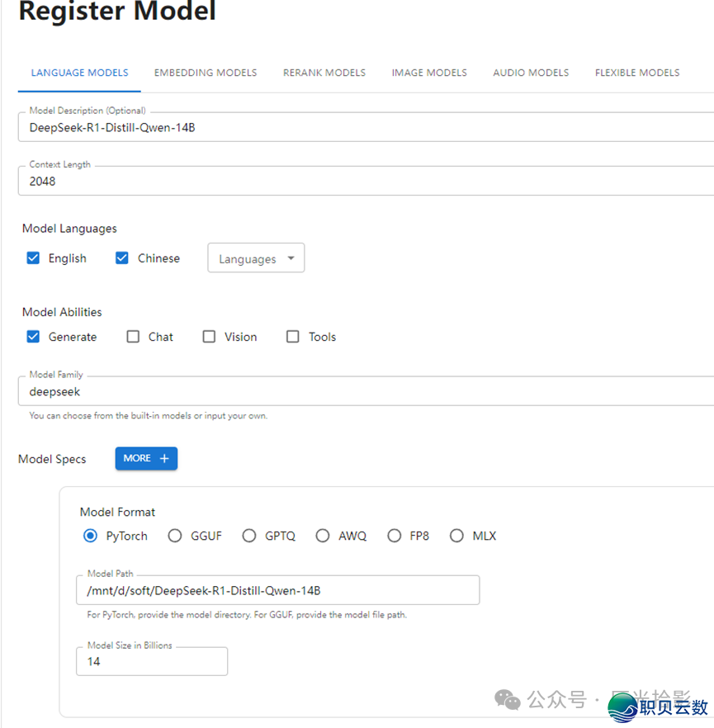The height and width of the screenshot is (728, 714).
Task: Click the Model Path input field
Action: pyautogui.click(x=277, y=590)
